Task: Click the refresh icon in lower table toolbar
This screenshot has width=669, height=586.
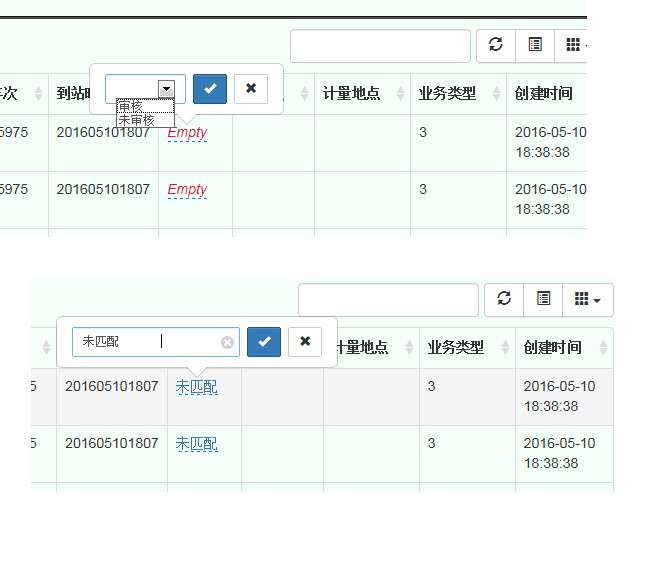Action: pyautogui.click(x=504, y=299)
